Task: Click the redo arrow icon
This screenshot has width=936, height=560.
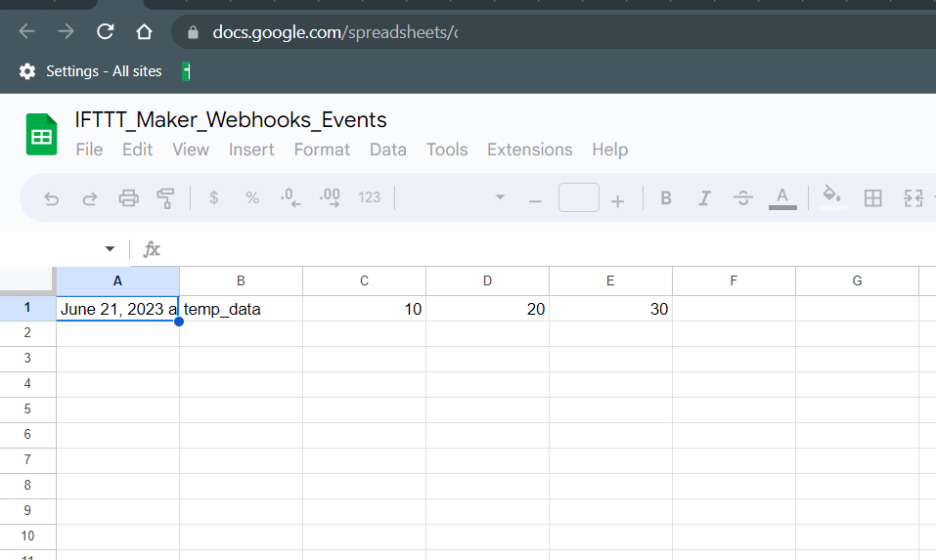Action: click(89, 198)
